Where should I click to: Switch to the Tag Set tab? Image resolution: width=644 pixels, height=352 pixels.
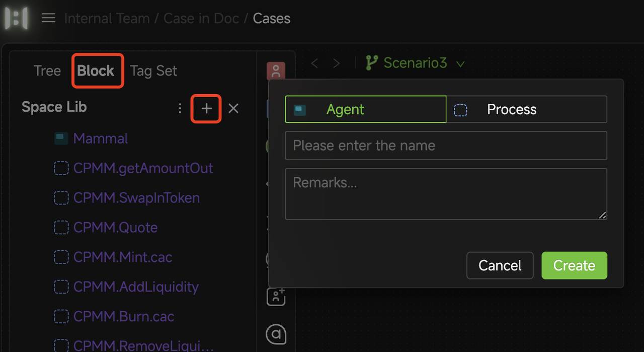coord(153,71)
